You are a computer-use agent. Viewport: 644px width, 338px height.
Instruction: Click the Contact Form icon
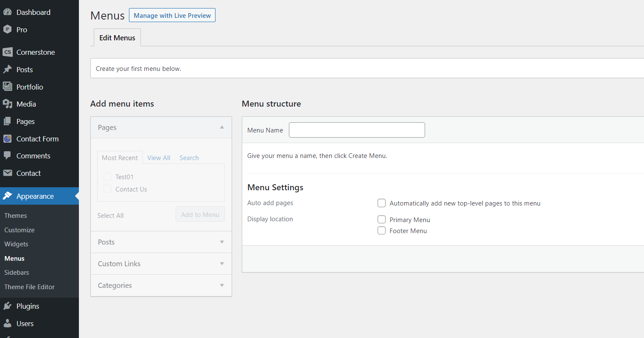[x=8, y=139]
